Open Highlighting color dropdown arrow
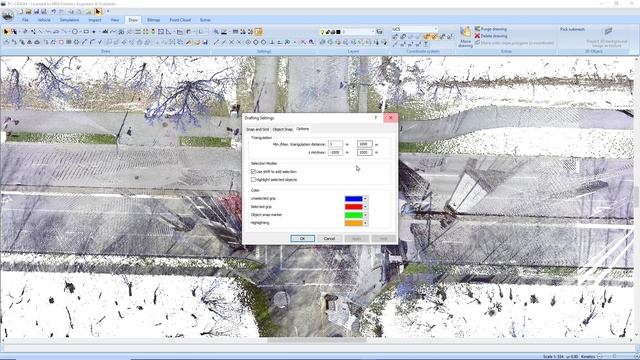Image resolution: width=640 pixels, height=360 pixels. (x=365, y=223)
